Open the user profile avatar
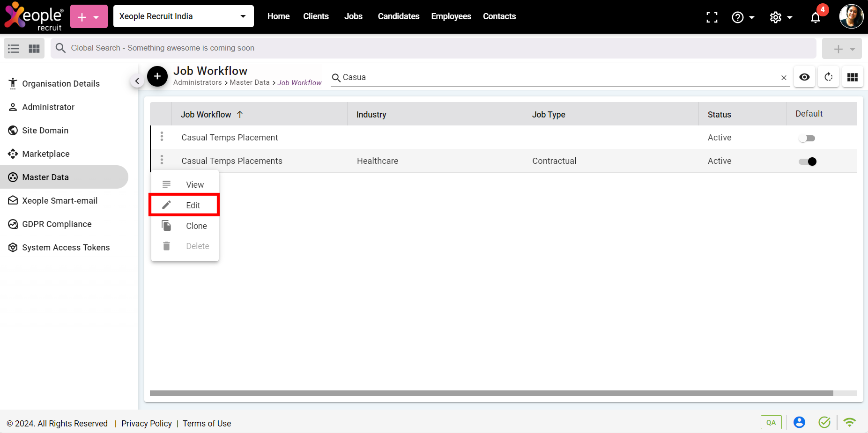This screenshot has width=868, height=433. pyautogui.click(x=851, y=16)
